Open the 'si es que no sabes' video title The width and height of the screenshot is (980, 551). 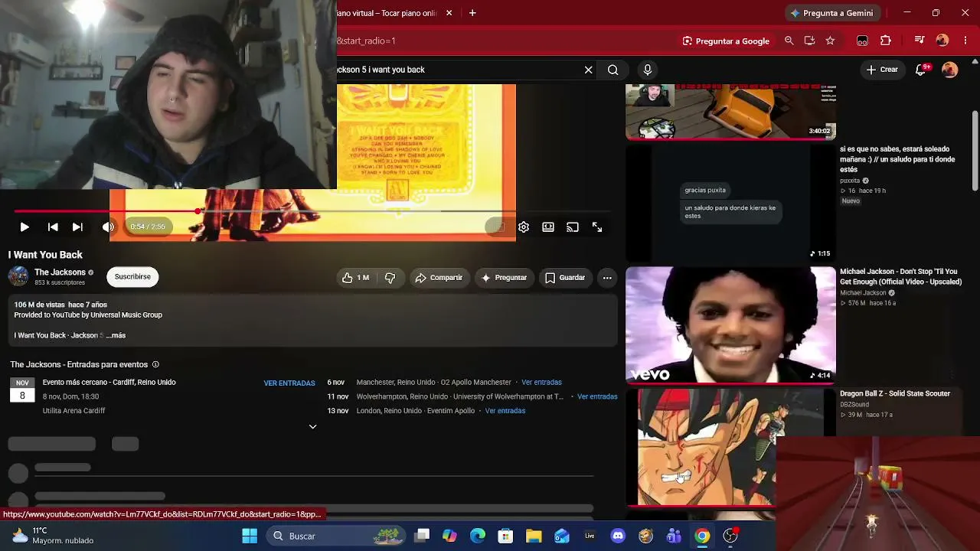tap(897, 159)
